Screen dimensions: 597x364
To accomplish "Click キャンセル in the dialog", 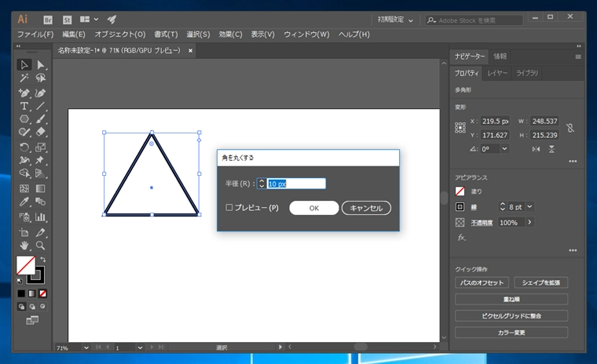I will point(366,208).
